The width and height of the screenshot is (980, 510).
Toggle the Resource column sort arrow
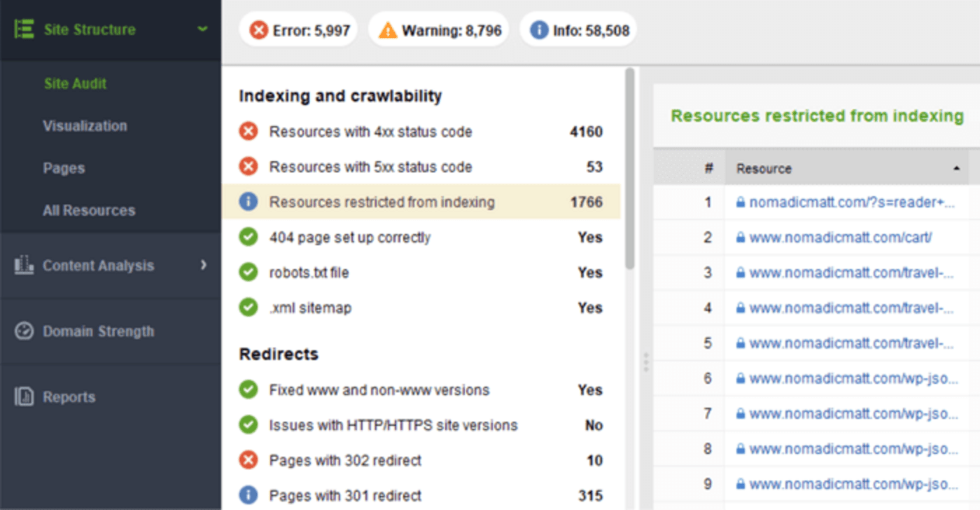pos(956,168)
